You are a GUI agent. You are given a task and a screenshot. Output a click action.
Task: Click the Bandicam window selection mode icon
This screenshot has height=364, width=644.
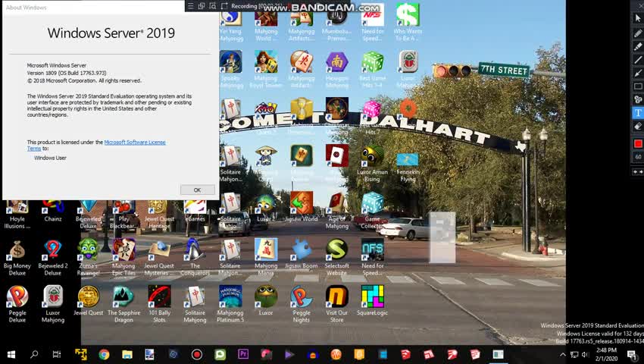click(202, 6)
